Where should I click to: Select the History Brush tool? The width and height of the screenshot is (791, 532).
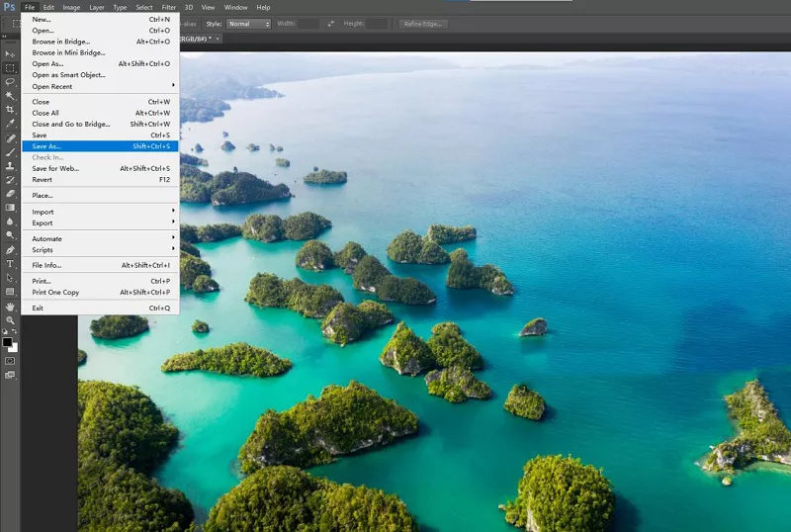coord(10,180)
